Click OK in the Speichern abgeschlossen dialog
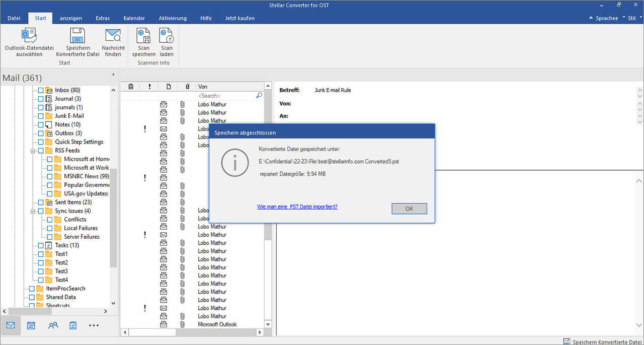This screenshot has width=644, height=345. point(409,209)
